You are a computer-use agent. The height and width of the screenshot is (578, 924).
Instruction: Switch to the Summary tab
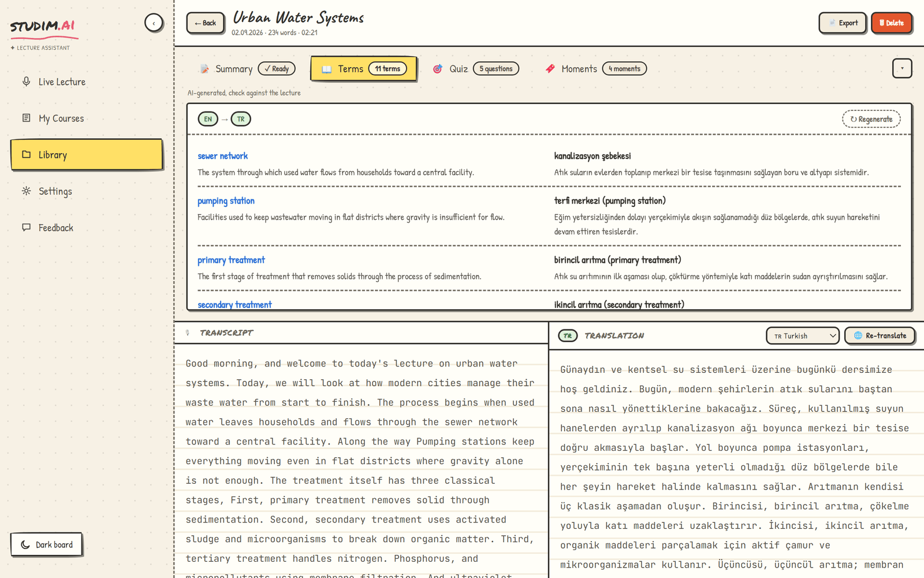[248, 69]
